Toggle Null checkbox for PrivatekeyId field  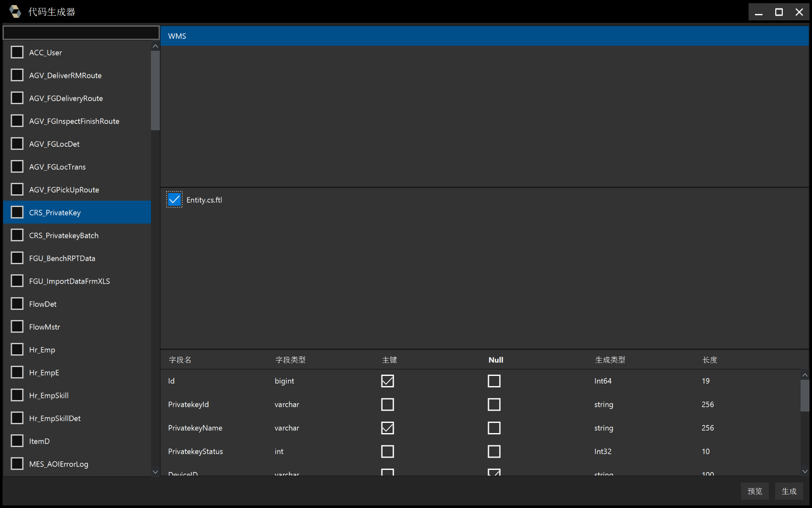point(494,404)
